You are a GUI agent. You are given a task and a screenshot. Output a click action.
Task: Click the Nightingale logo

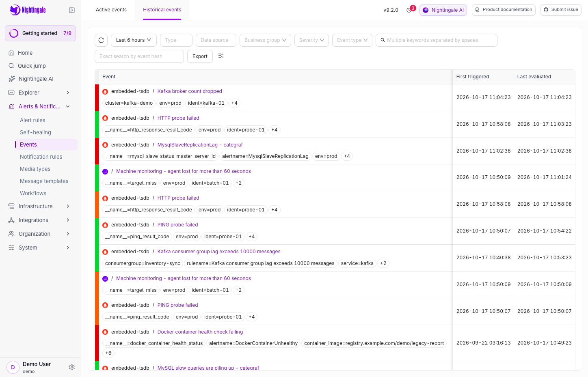pyautogui.click(x=28, y=10)
